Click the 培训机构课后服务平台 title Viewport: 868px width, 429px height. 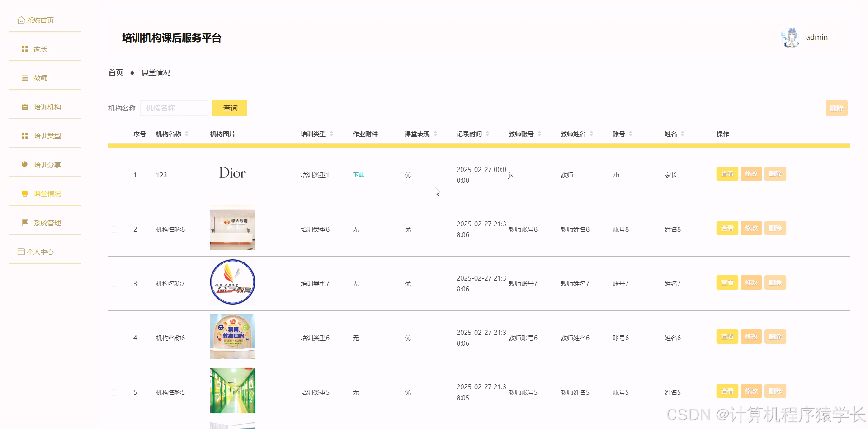[172, 38]
